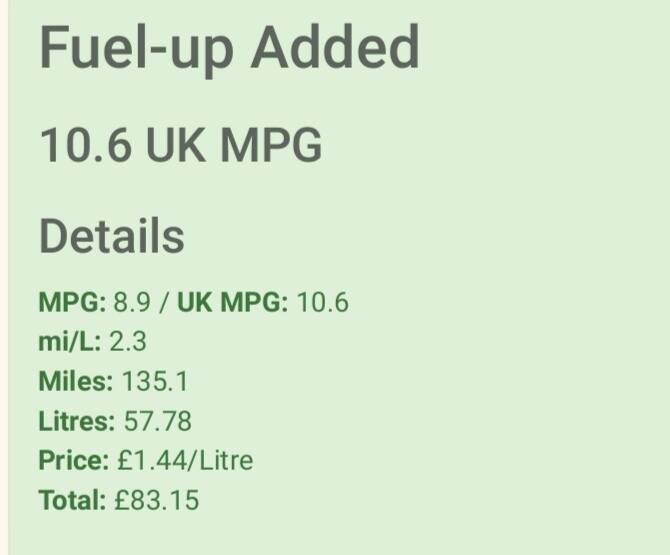This screenshot has width=670, height=555.
Task: Select the 135.1 miles value
Action: 155,381
